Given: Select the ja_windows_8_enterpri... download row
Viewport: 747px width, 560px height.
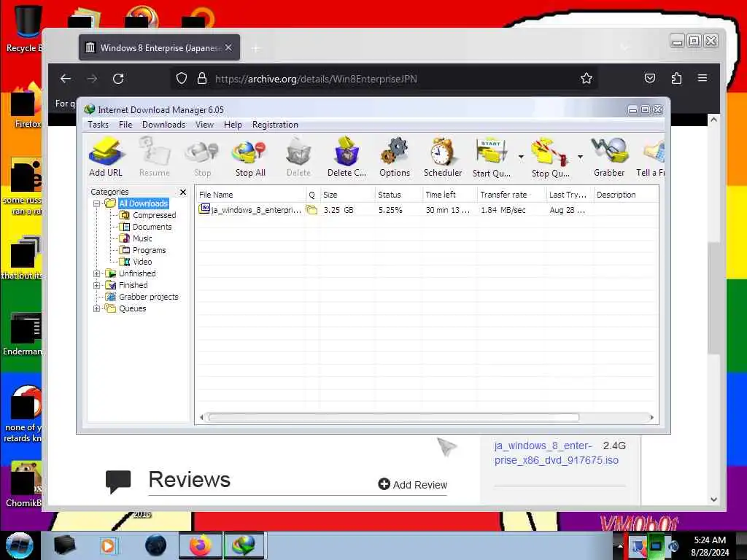Looking at the screenshot, I should 427,210.
